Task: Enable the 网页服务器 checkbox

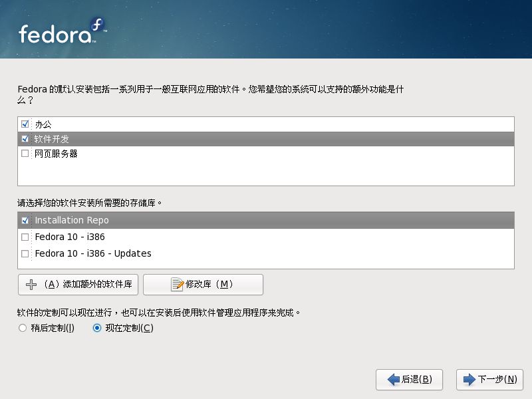Action: coord(25,154)
